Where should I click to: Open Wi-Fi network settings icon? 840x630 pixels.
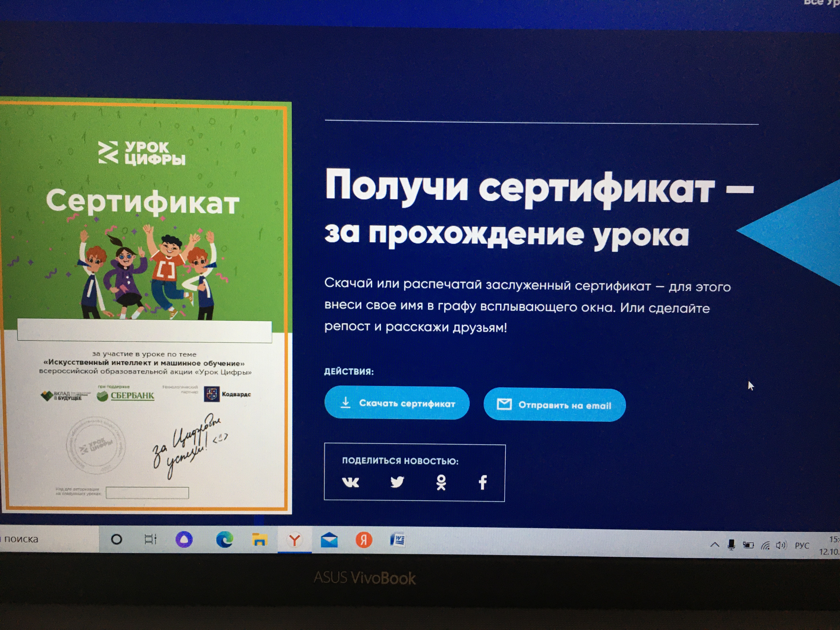tap(765, 546)
